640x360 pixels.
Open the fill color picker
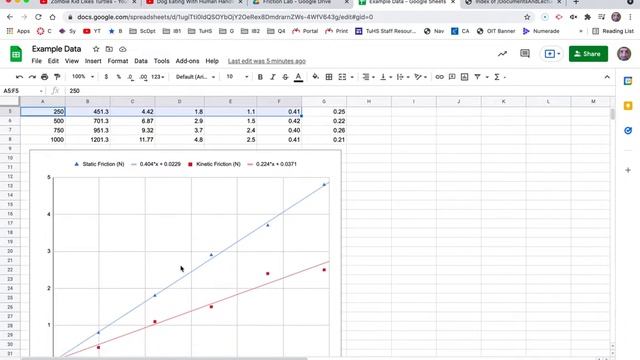316,77
